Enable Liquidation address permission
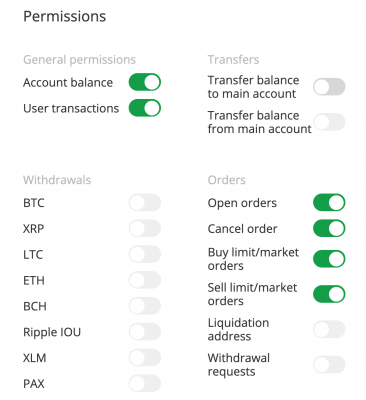The width and height of the screenshot is (366, 400). (329, 329)
